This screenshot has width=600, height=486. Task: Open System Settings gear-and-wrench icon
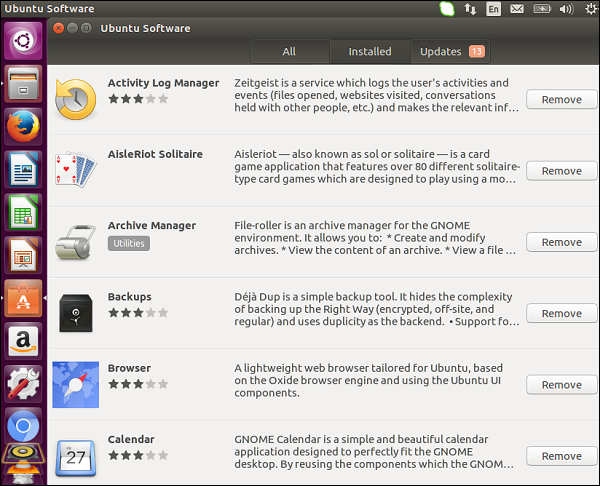coord(24,384)
